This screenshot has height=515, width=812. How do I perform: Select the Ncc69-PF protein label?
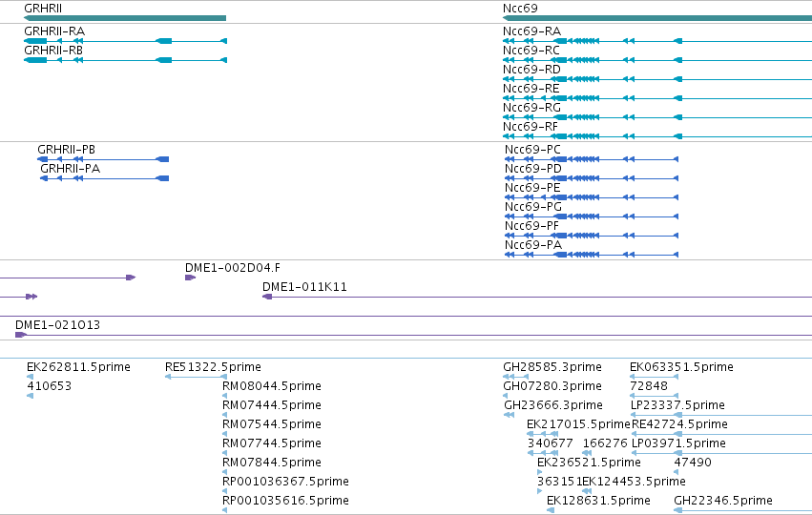coord(532,226)
